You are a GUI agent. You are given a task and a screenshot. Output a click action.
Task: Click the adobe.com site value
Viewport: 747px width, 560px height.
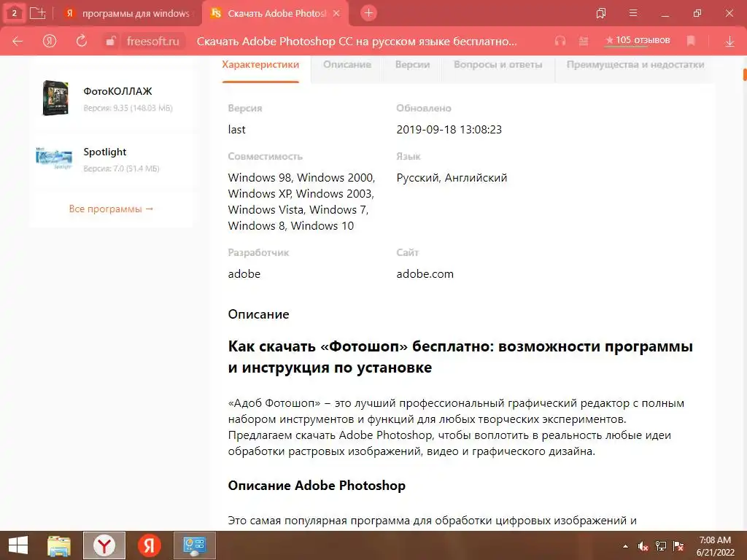point(425,274)
